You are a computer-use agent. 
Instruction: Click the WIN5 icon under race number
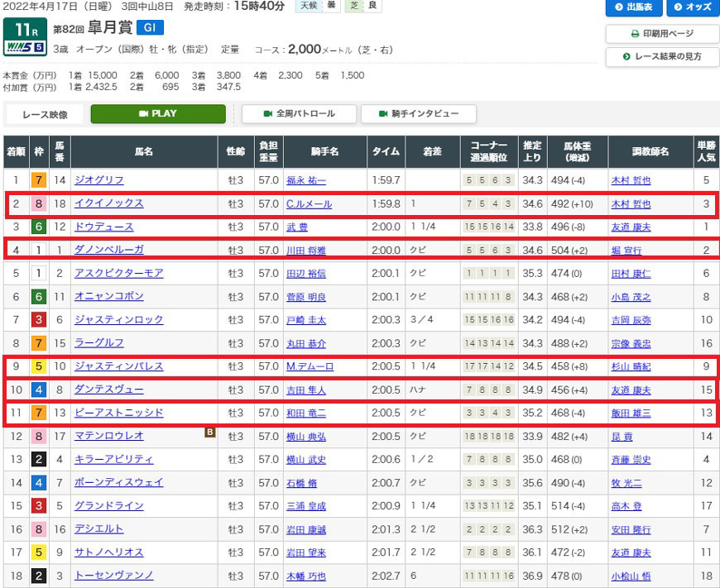coord(20,46)
